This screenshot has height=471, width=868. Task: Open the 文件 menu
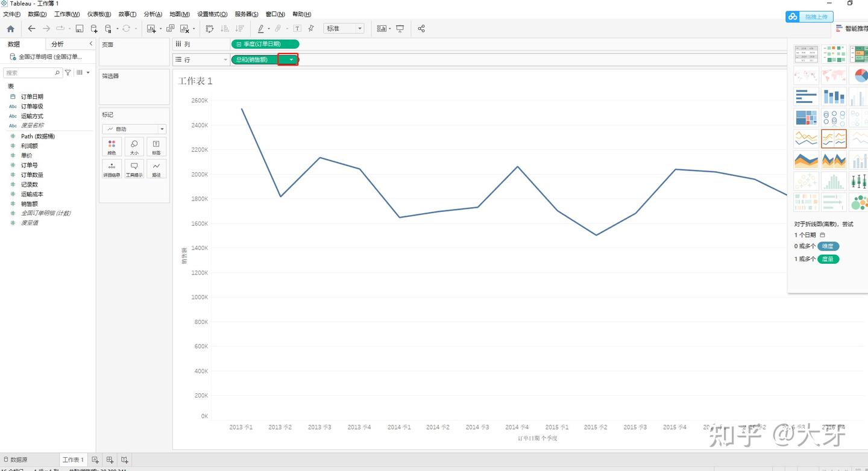[12, 14]
